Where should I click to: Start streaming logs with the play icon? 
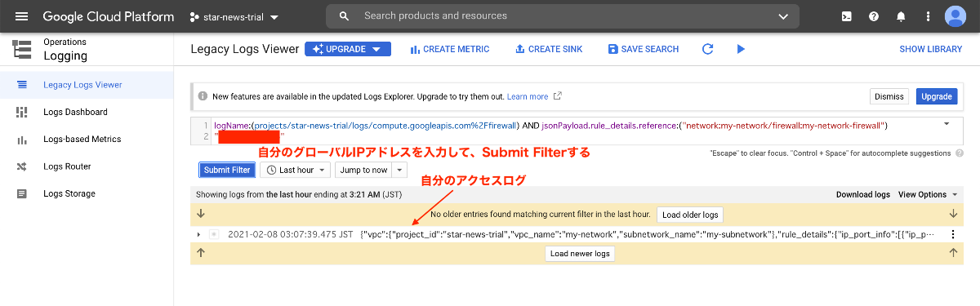(741, 49)
